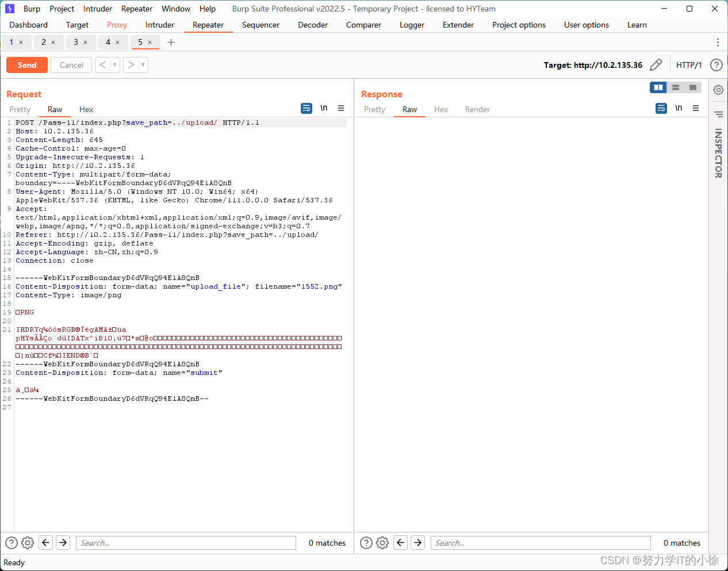The width and height of the screenshot is (728, 571).
Task: Switch to the Sequencer tab
Action: [x=260, y=25]
